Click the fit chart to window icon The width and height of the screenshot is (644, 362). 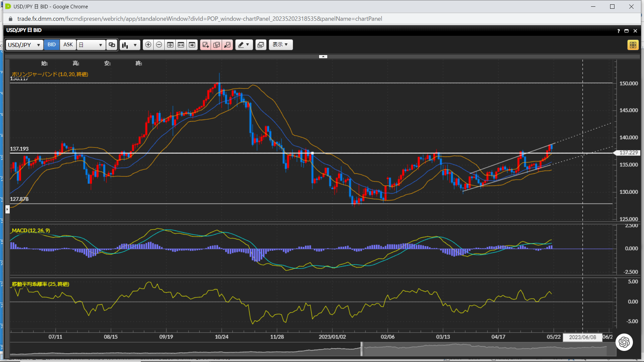pyautogui.click(x=170, y=45)
